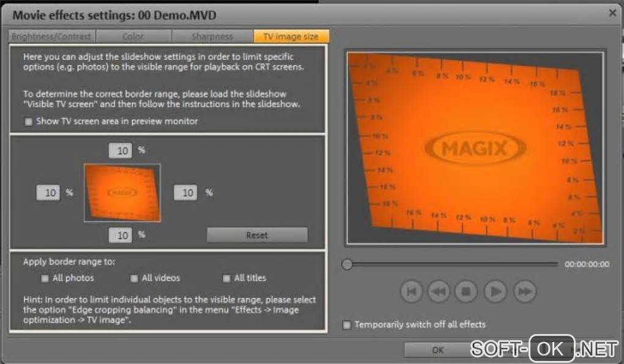Confirm settings with the OK button
The image size is (624, 364).
click(438, 350)
